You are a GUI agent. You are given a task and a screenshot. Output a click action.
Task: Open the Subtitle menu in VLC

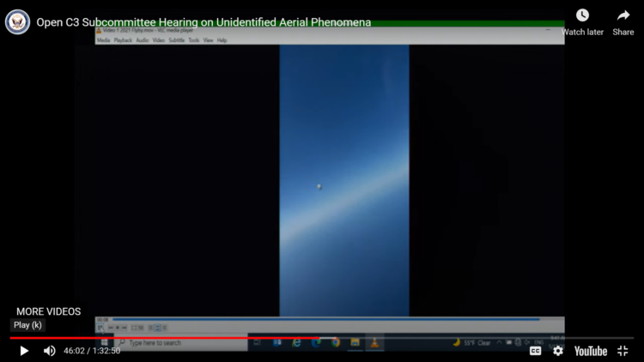[x=177, y=40]
